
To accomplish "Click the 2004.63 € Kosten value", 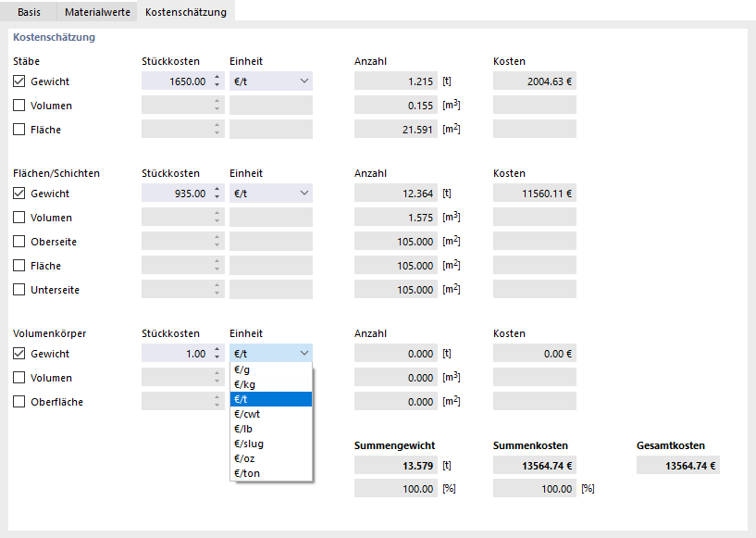I will pos(535,81).
